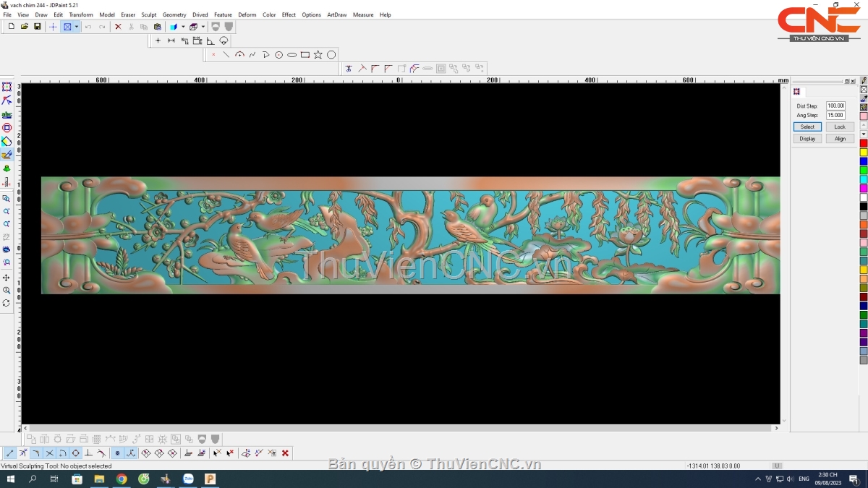Create a new file from the toolbar
This screenshot has width=868, height=488.
pyautogui.click(x=11, y=27)
